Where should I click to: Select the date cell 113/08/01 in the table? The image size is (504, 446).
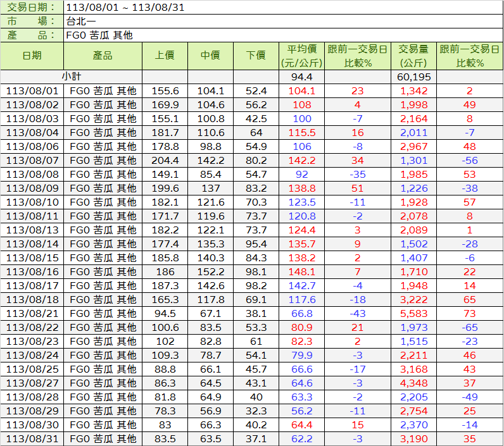[32, 90]
